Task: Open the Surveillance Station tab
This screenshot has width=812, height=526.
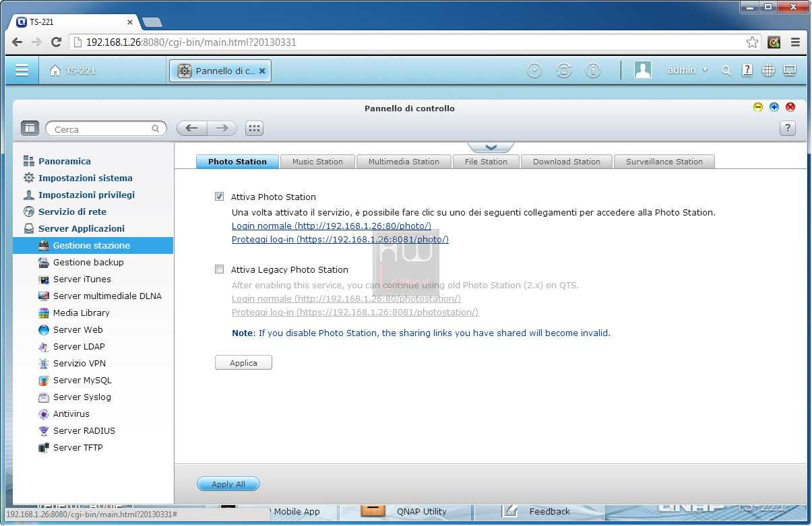Action: coord(664,162)
